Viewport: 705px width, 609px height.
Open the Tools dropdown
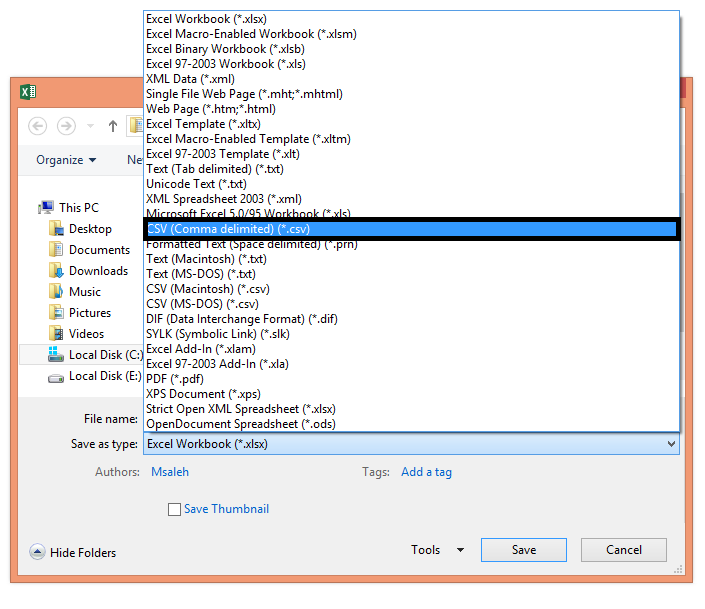[437, 550]
